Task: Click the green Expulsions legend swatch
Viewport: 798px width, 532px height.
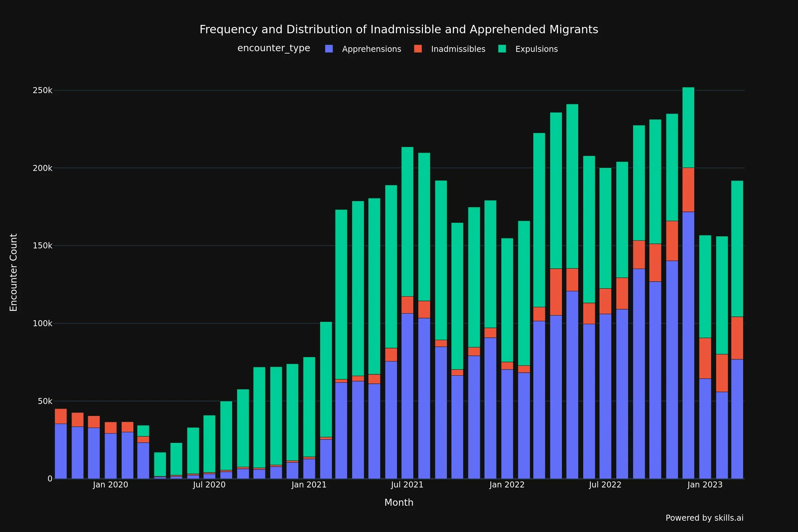Action: [x=502, y=49]
